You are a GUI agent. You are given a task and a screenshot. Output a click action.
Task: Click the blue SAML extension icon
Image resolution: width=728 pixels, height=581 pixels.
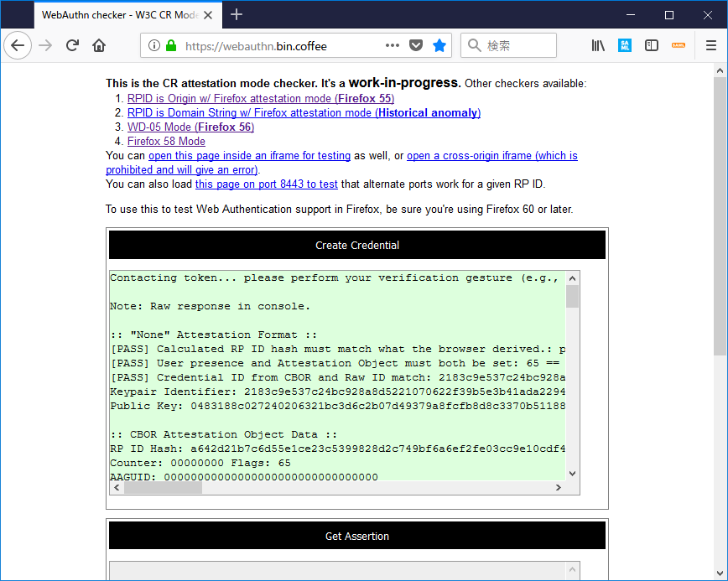tap(625, 45)
